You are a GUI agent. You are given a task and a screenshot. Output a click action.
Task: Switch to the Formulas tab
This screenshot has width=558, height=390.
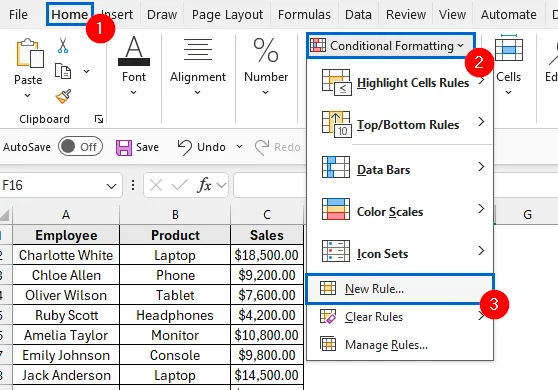(304, 15)
